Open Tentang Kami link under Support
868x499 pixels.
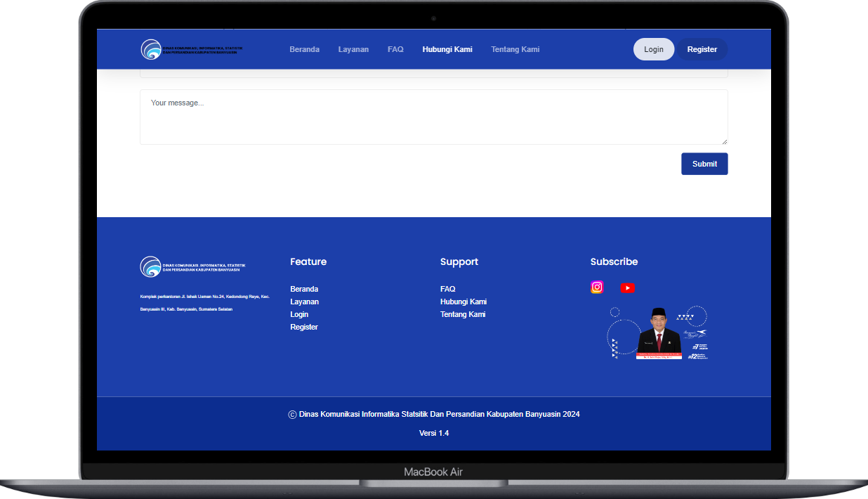pyautogui.click(x=463, y=314)
